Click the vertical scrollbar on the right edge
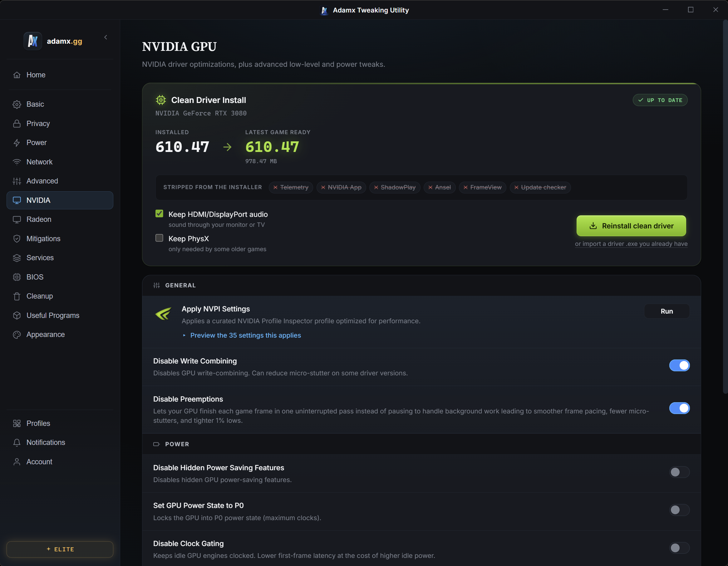The height and width of the screenshot is (566, 728). [725, 207]
